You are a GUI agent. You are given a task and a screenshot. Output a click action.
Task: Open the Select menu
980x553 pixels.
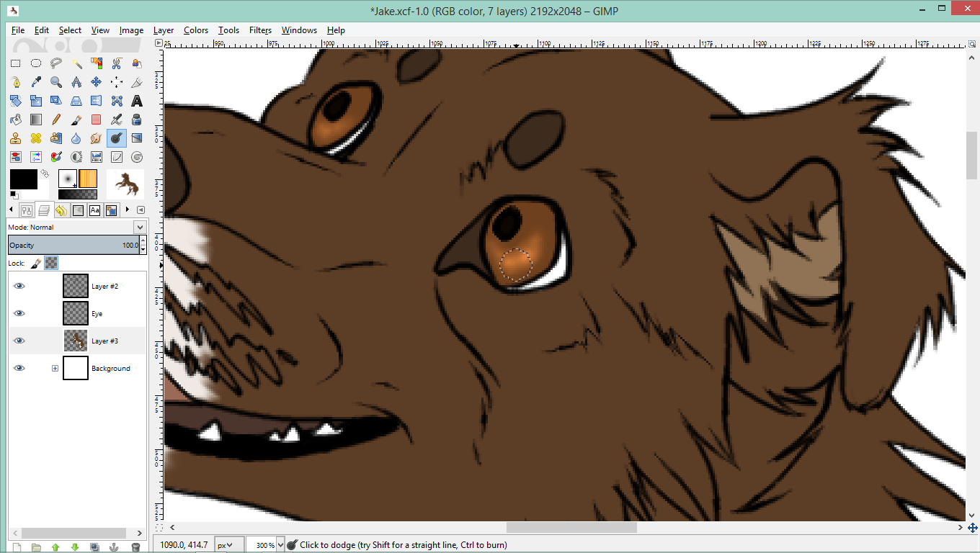pyautogui.click(x=70, y=30)
